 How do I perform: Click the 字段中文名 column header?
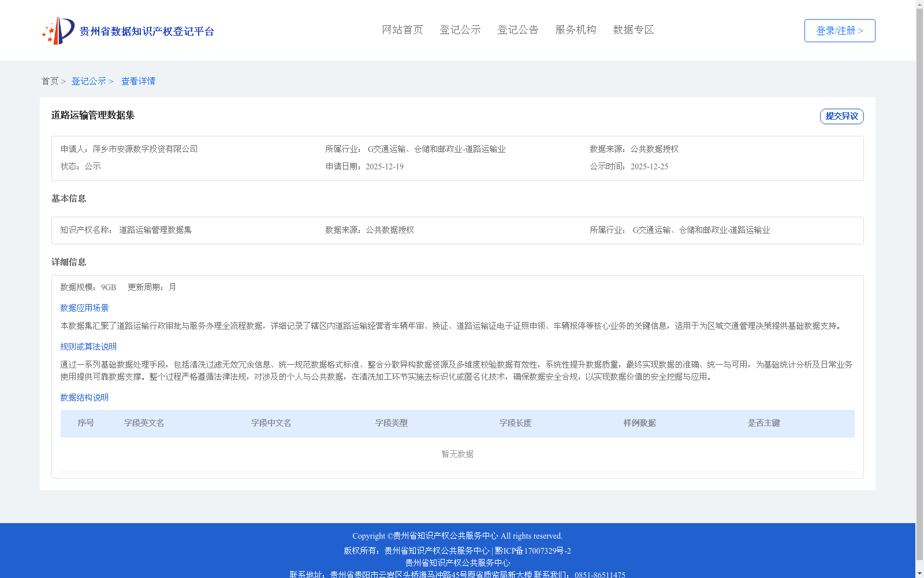[271, 423]
